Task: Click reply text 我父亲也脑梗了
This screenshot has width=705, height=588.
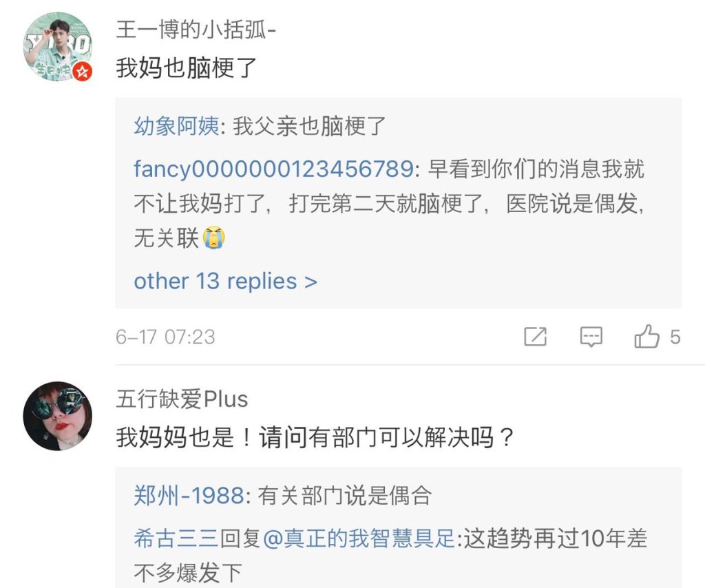Action: coord(310,126)
